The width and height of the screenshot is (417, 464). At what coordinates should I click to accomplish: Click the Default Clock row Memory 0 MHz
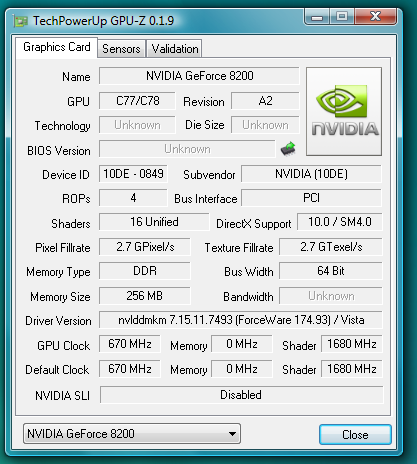(x=242, y=369)
